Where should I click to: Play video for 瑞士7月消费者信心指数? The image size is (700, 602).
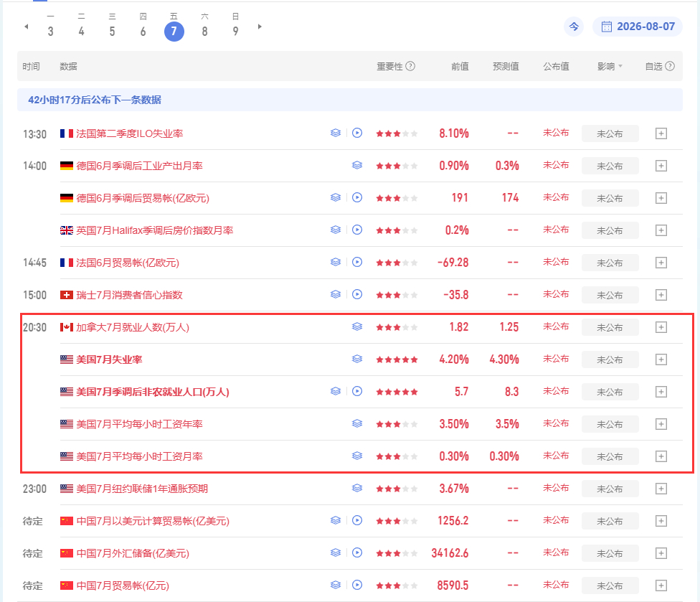coord(357,294)
